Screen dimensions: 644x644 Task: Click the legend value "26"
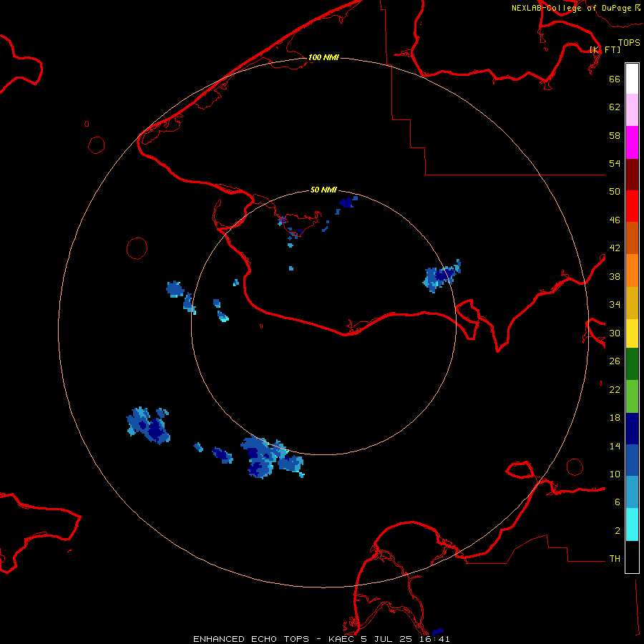(615, 361)
